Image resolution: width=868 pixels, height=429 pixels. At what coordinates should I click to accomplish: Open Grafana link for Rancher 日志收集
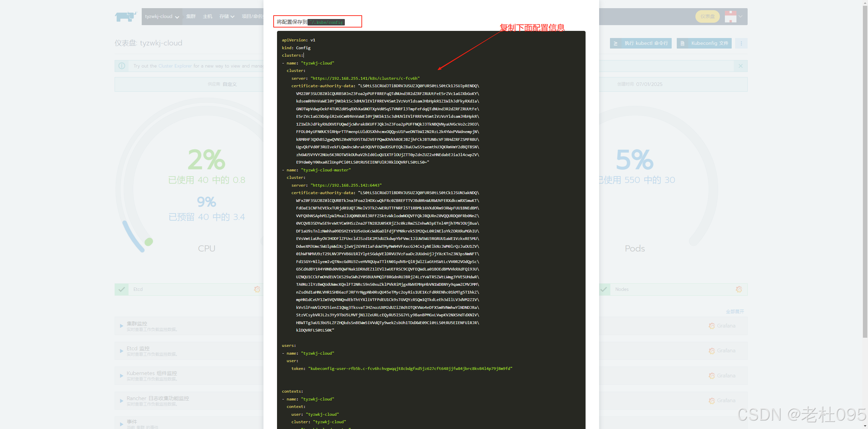(x=722, y=400)
